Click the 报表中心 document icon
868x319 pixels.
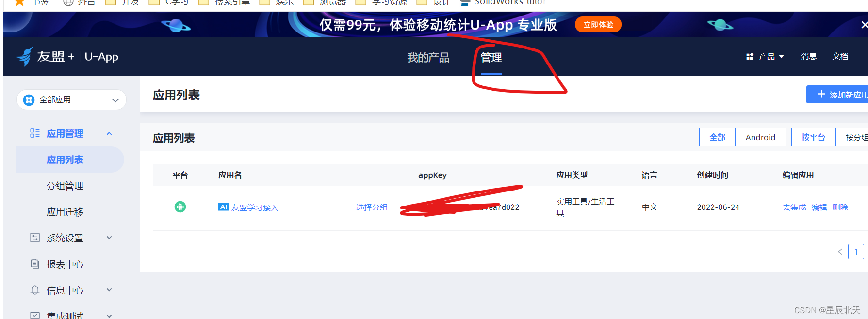point(35,264)
